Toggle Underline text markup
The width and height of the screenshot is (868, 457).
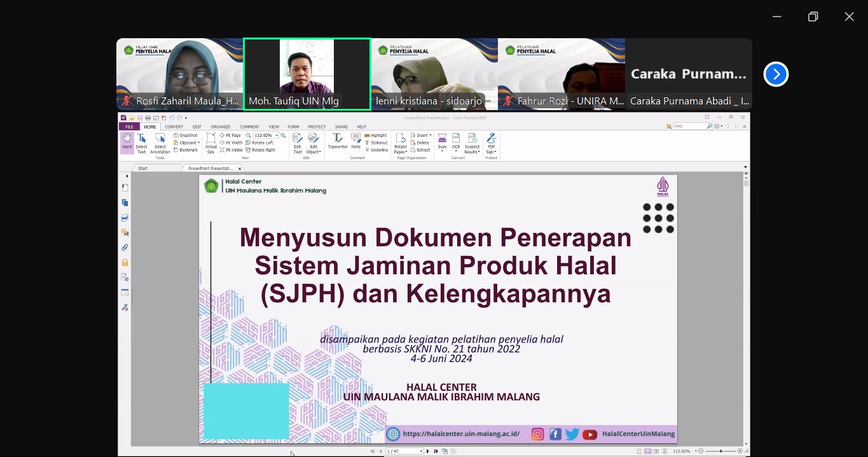pyautogui.click(x=376, y=150)
